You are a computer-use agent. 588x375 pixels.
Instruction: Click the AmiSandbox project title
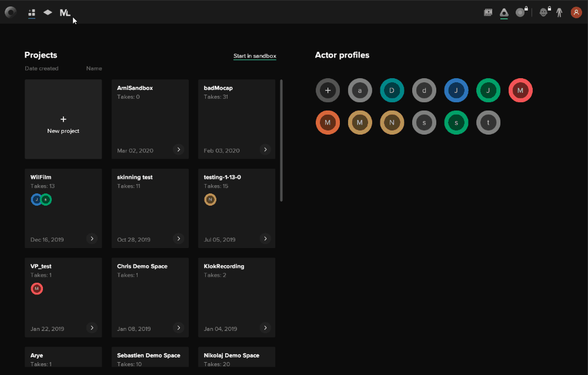tap(135, 88)
